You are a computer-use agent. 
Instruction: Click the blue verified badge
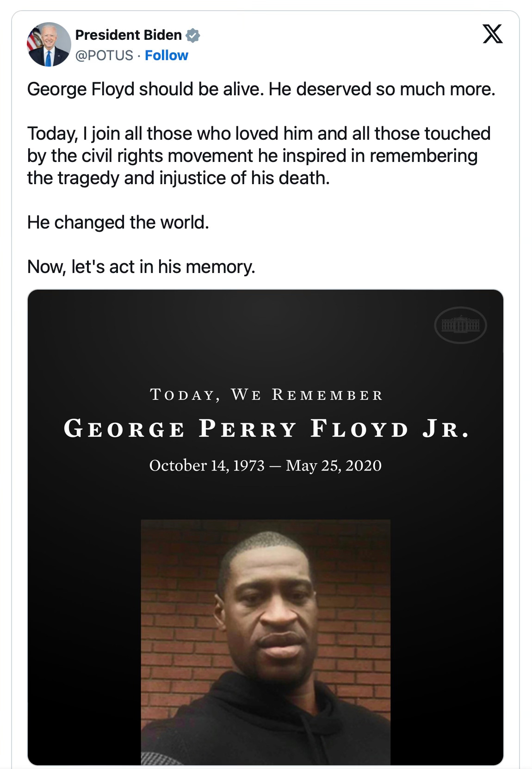click(193, 35)
